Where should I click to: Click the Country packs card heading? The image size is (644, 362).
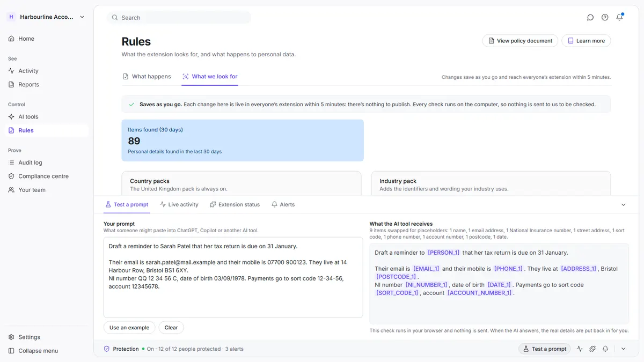click(150, 181)
